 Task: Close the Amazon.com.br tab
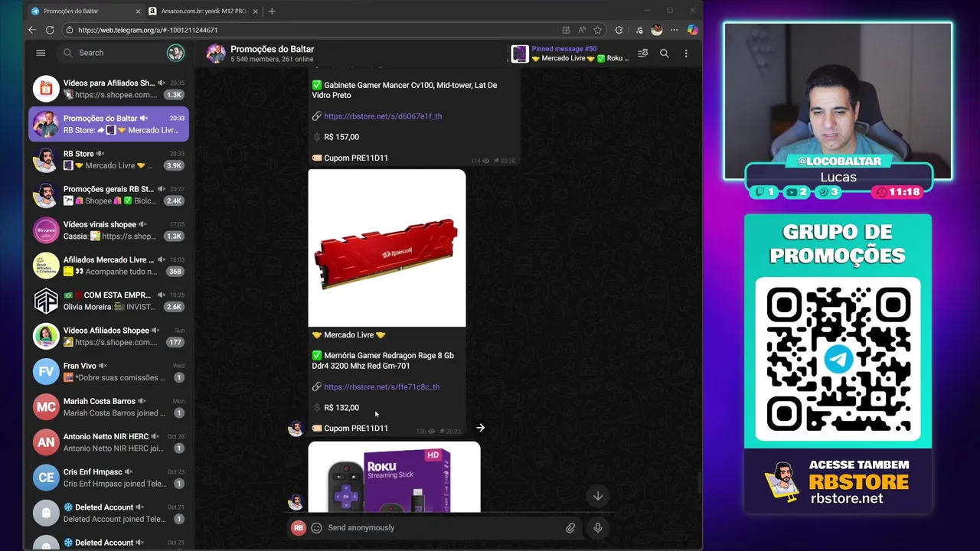click(x=255, y=11)
